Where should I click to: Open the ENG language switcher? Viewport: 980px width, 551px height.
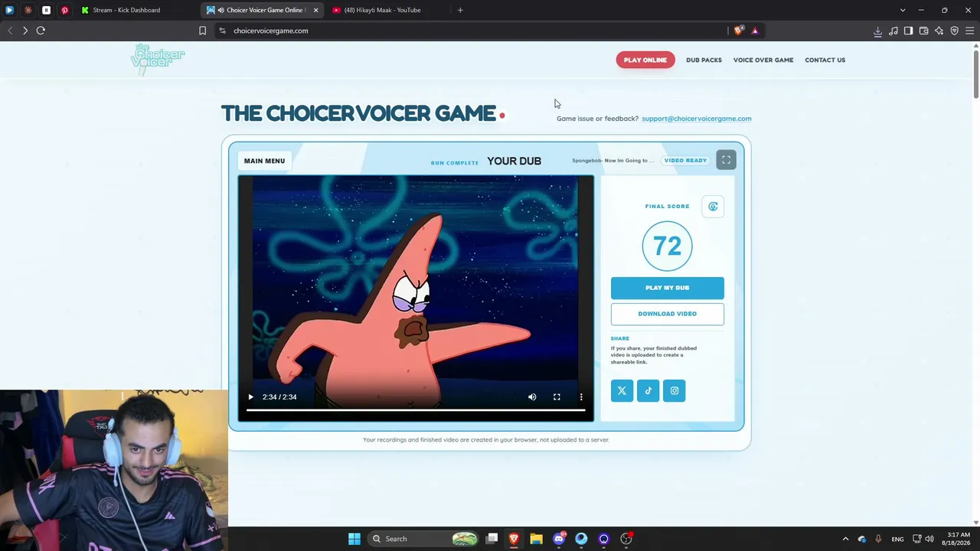click(897, 539)
